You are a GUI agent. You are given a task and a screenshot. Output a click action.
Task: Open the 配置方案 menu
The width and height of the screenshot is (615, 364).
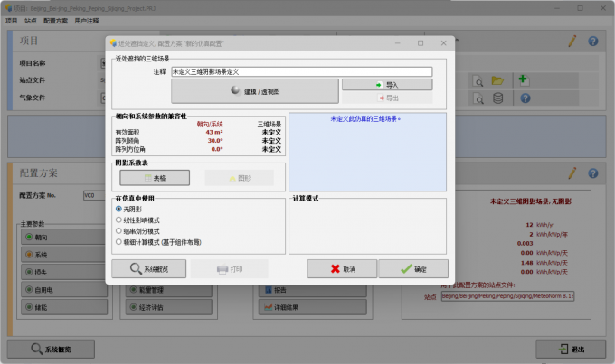[x=55, y=21]
